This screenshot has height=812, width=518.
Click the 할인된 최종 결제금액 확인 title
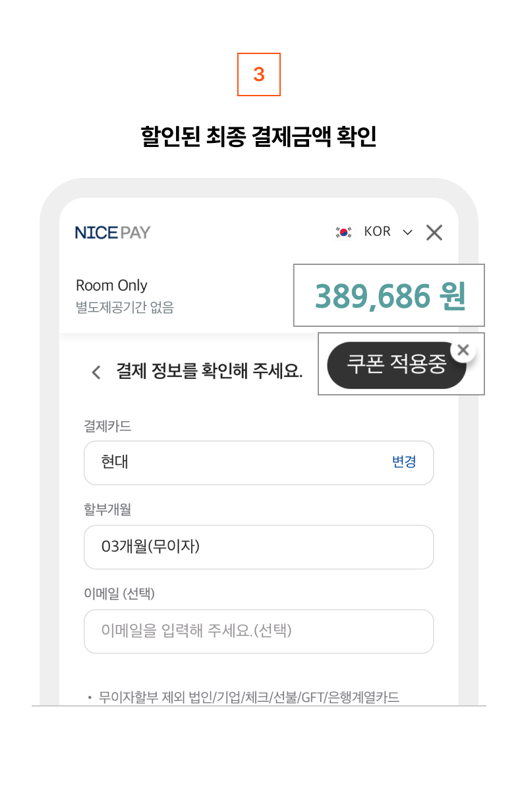click(258, 136)
